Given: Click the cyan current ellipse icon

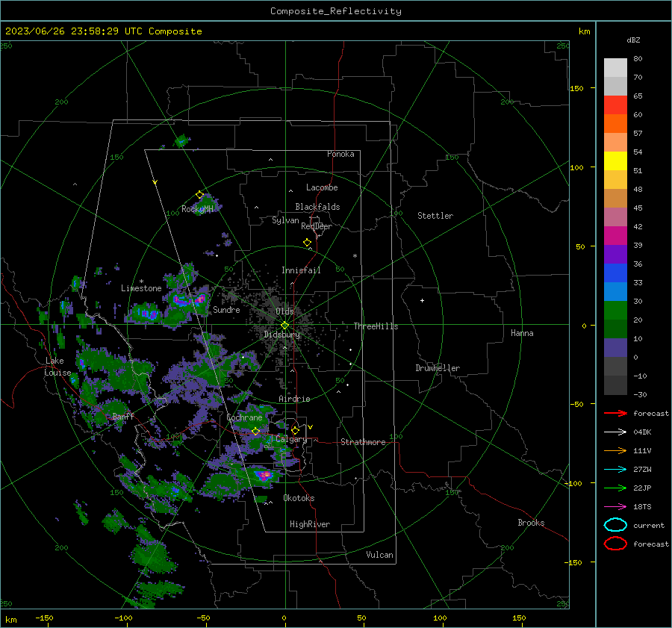Looking at the screenshot, I should [615, 525].
